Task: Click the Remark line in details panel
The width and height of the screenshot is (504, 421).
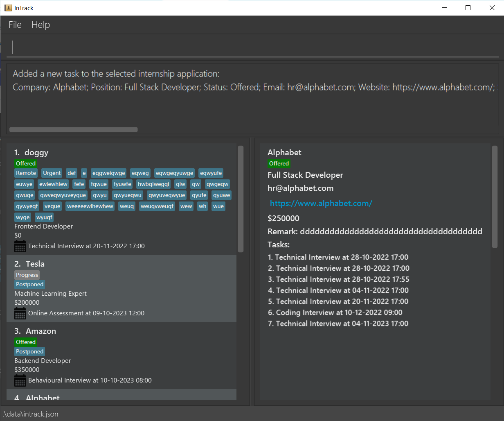Action: 375,231
